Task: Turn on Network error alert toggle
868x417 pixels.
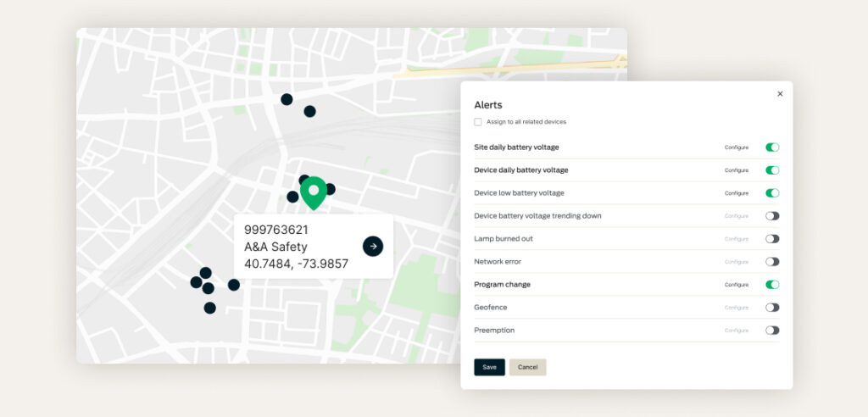Action: point(772,261)
